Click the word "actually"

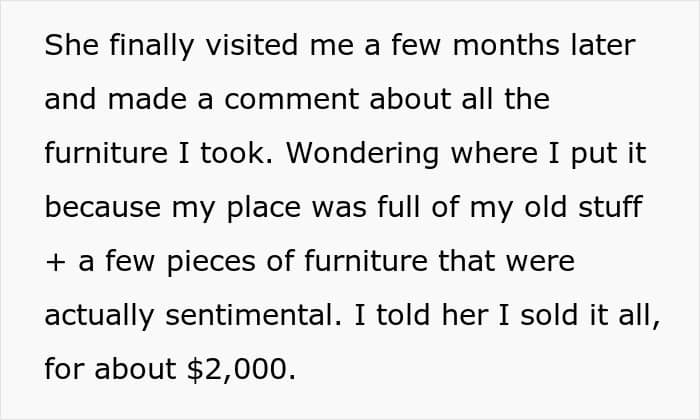pos(99,316)
